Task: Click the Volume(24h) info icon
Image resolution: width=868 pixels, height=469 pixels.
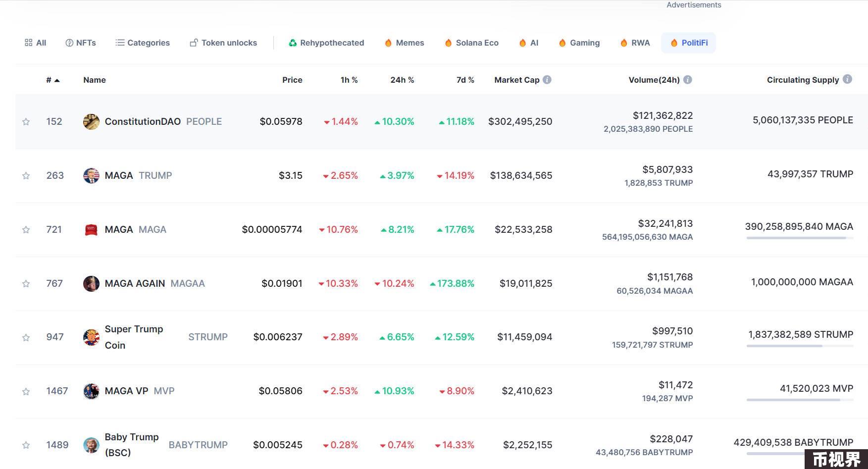Action: point(688,80)
